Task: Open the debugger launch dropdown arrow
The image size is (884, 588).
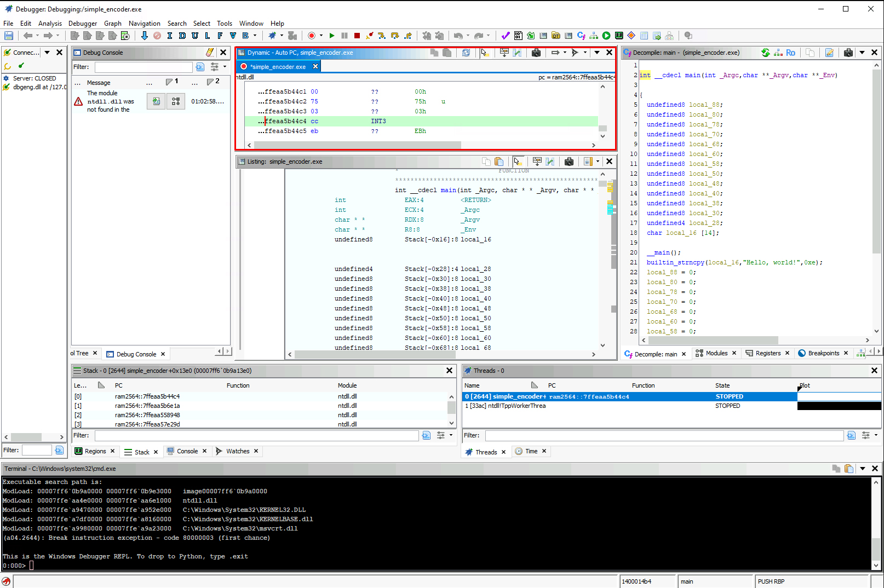Action: pyautogui.click(x=282, y=36)
